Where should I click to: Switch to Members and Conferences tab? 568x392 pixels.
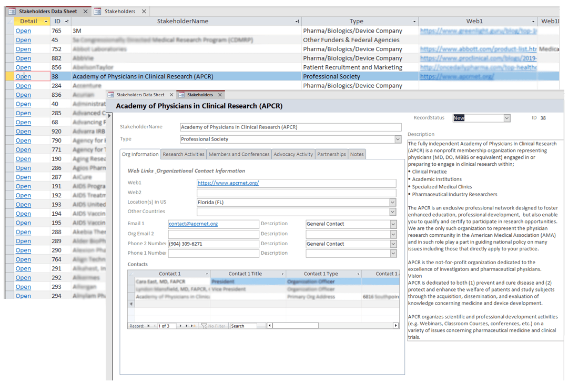pyautogui.click(x=239, y=154)
